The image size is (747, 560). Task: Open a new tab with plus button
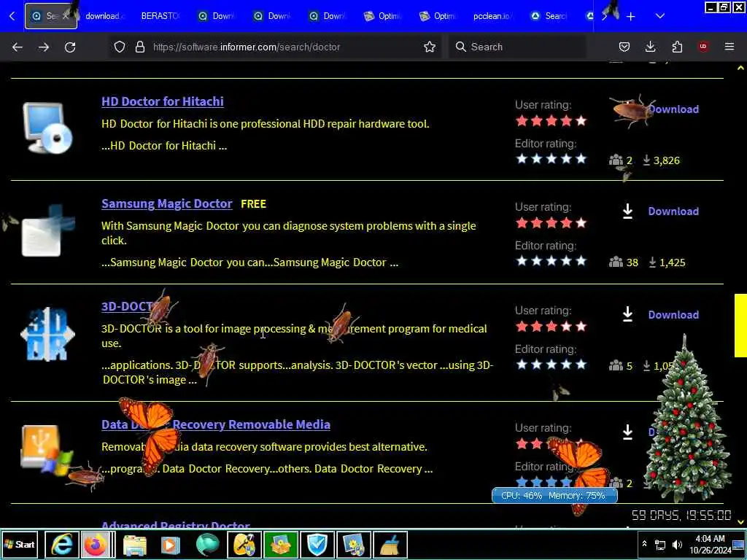(x=631, y=16)
